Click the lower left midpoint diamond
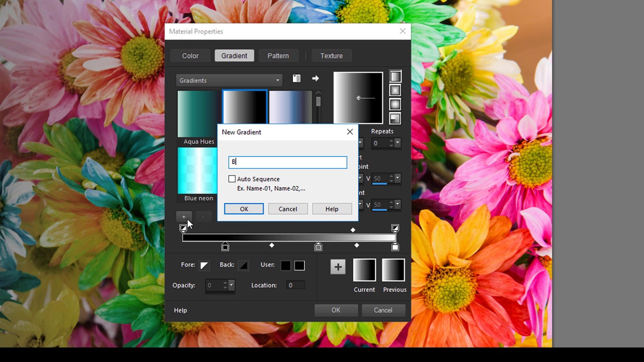The height and width of the screenshot is (362, 644). click(272, 245)
